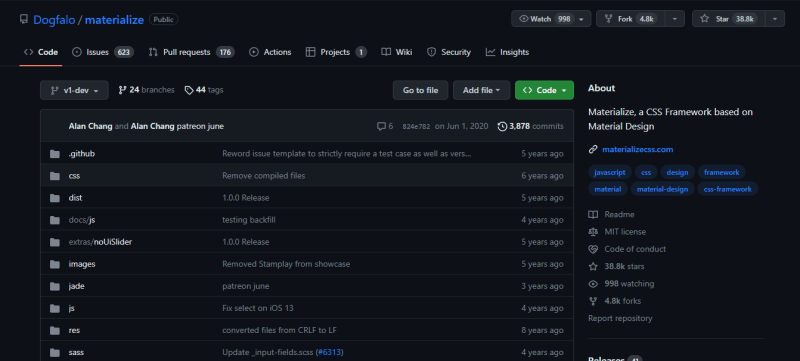
Task: Open the 'Fix select on iOS 13' commit message
Action: click(258, 308)
